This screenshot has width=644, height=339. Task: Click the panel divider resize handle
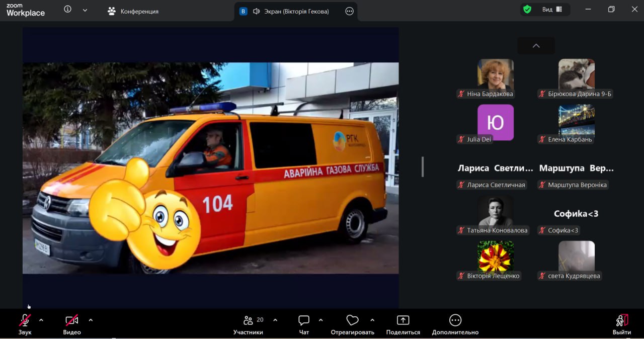pos(423,166)
